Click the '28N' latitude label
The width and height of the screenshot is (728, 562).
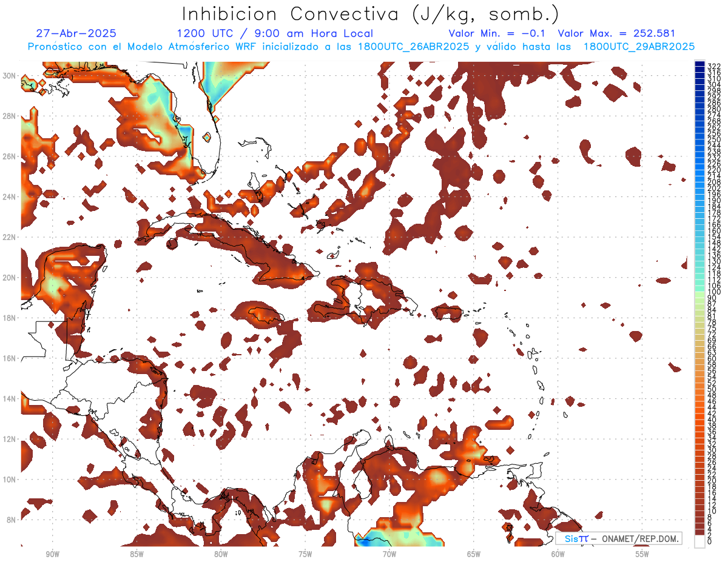coord(10,116)
